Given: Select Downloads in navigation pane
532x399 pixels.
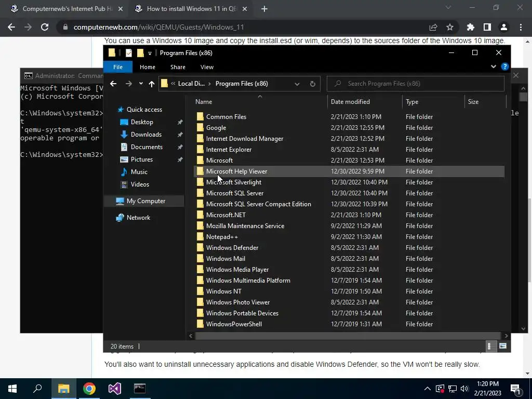Looking at the screenshot, I should pos(146,135).
